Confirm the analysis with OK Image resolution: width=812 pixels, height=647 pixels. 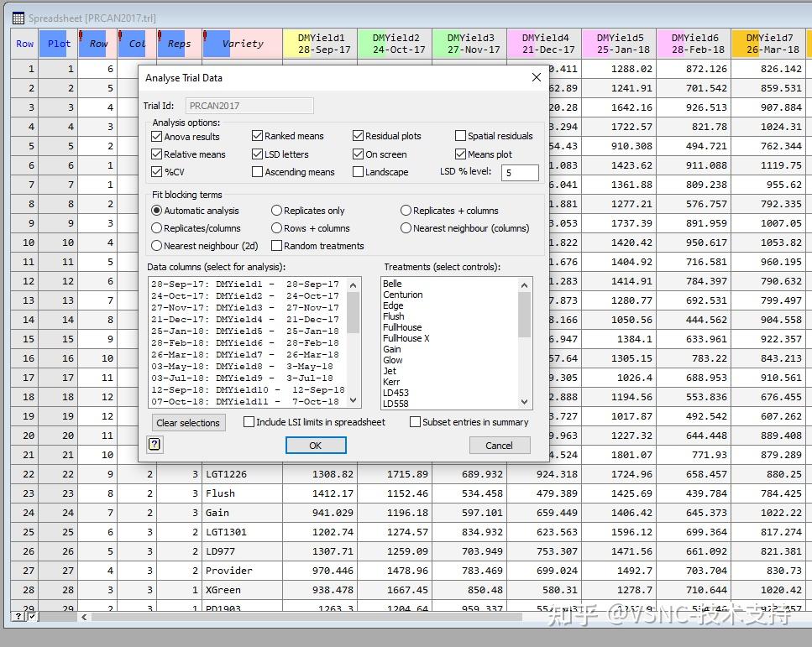click(x=315, y=446)
